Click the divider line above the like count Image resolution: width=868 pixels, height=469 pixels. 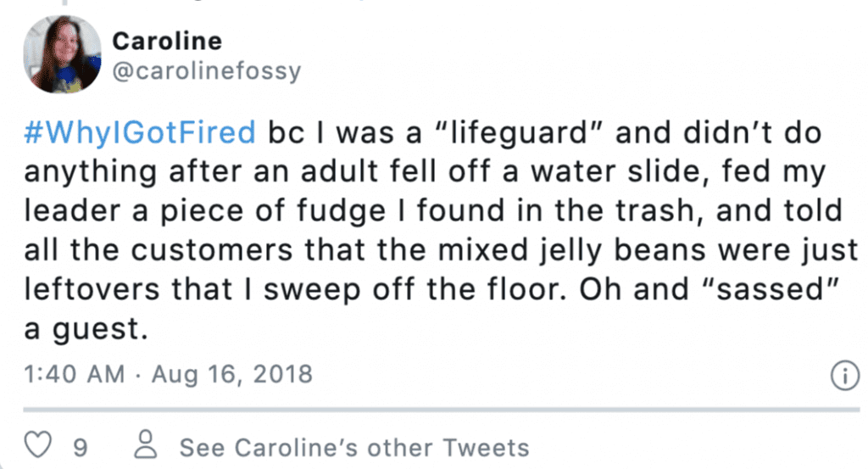pos(441,410)
